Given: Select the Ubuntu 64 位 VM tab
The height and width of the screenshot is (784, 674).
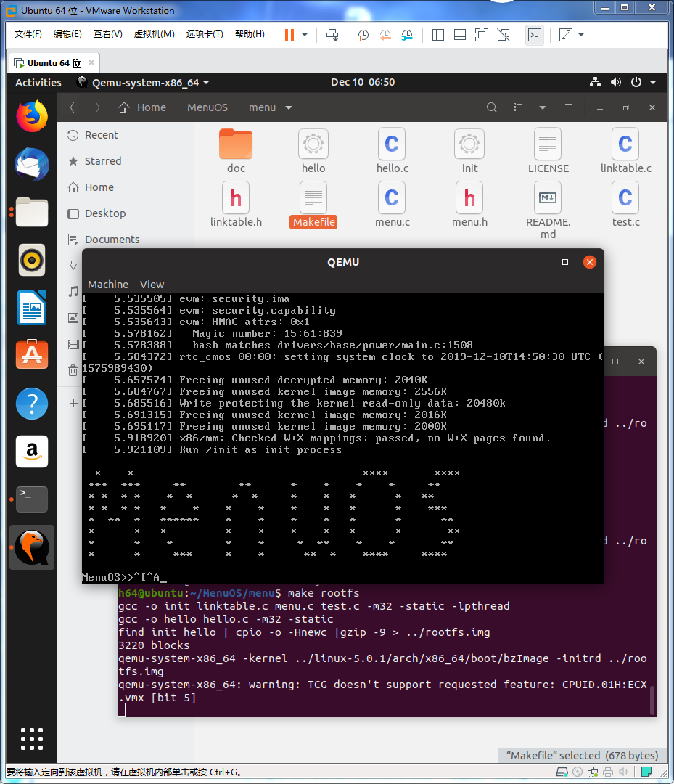Looking at the screenshot, I should click(x=54, y=63).
